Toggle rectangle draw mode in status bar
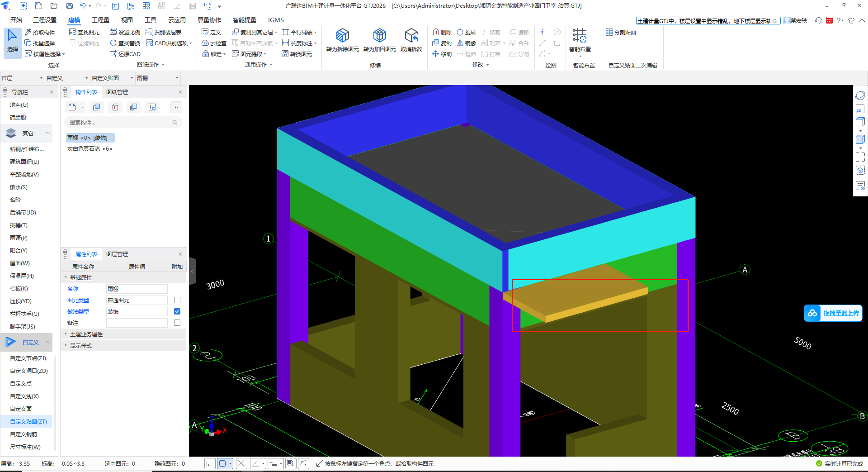 pyautogui.click(x=222, y=463)
